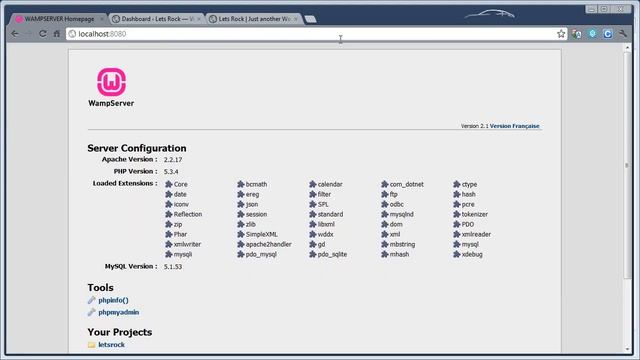
Task: Click MySQL version value 5.1.53
Action: 173,267
